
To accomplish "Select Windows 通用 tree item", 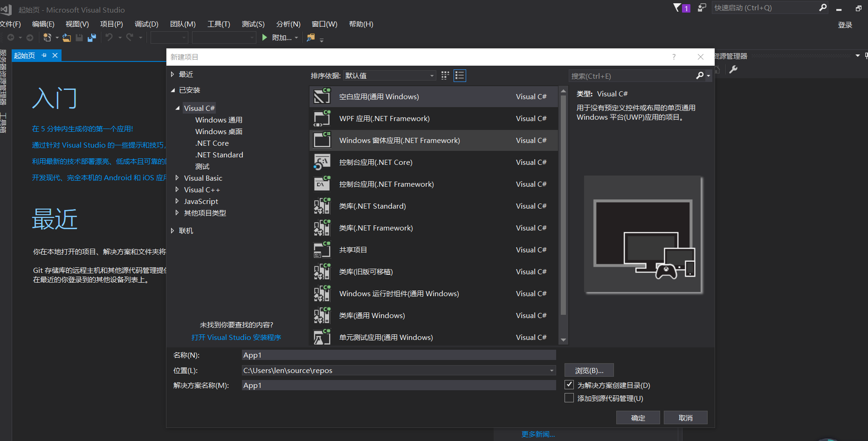I will [x=219, y=120].
